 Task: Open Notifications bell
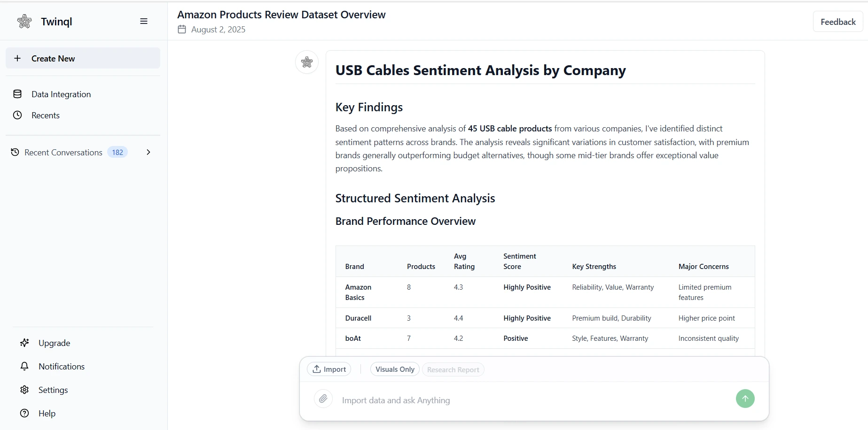(x=24, y=366)
